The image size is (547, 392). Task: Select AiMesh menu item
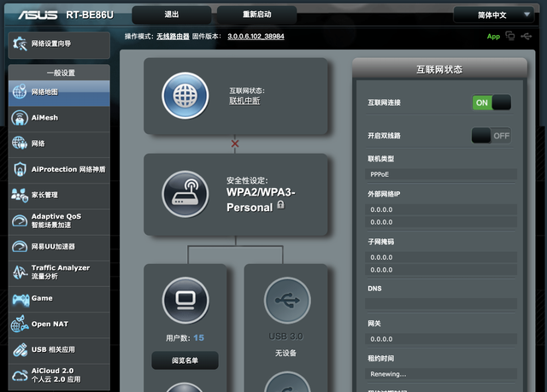tap(59, 118)
